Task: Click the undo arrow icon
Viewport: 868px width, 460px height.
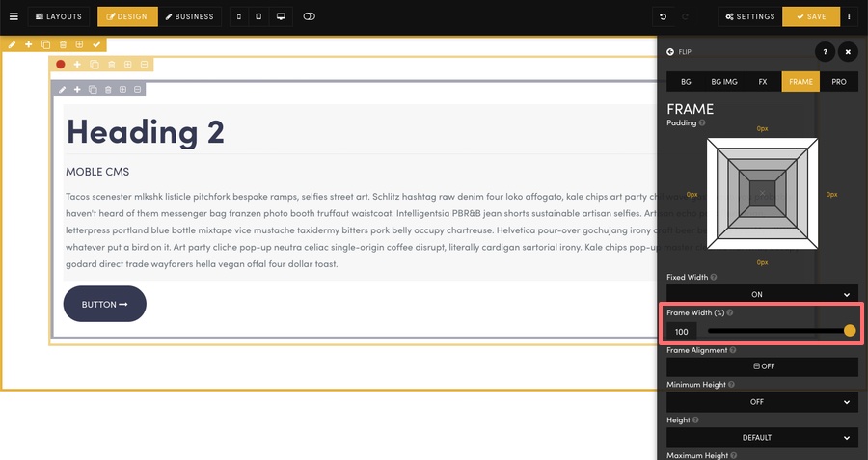Action: tap(664, 16)
